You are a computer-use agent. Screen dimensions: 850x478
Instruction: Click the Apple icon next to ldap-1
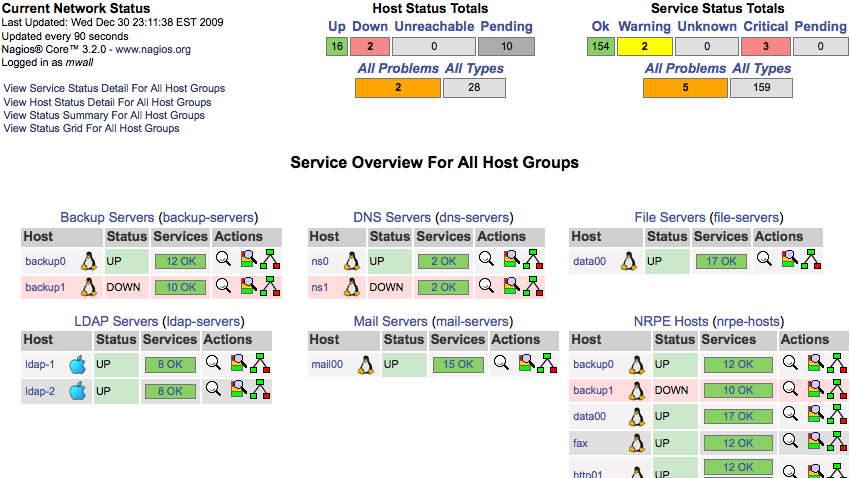tap(78, 364)
